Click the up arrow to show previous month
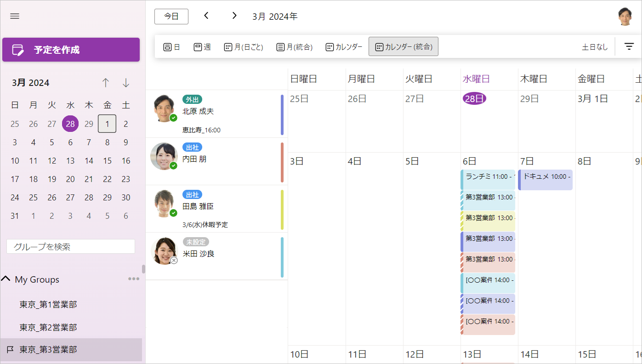The width and height of the screenshot is (642, 364). pyautogui.click(x=106, y=83)
